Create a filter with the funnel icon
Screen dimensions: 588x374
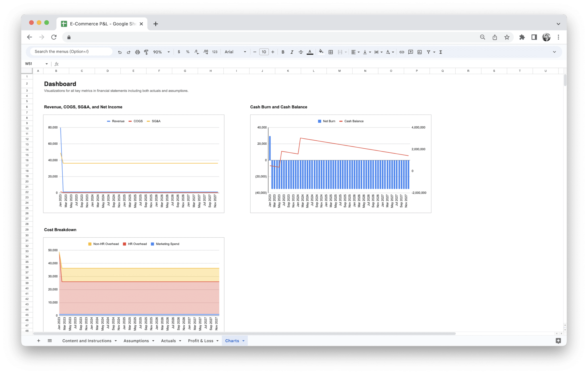[x=428, y=52]
